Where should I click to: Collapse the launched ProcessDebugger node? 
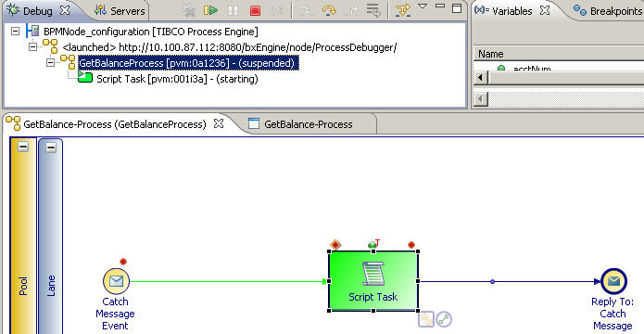tap(32, 47)
